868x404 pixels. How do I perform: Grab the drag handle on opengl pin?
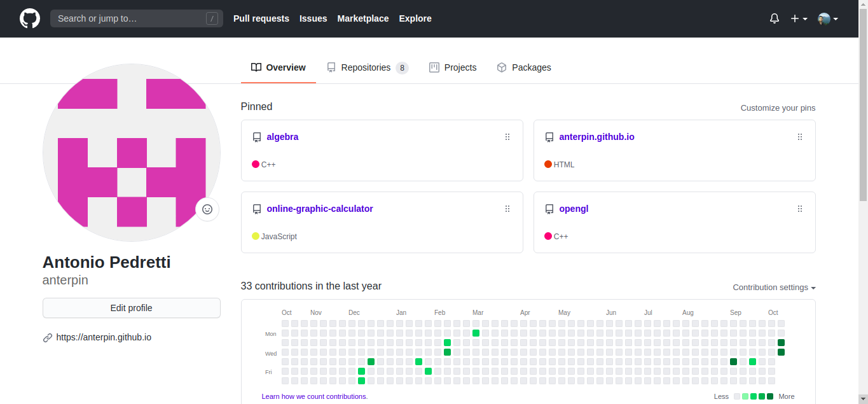click(800, 209)
